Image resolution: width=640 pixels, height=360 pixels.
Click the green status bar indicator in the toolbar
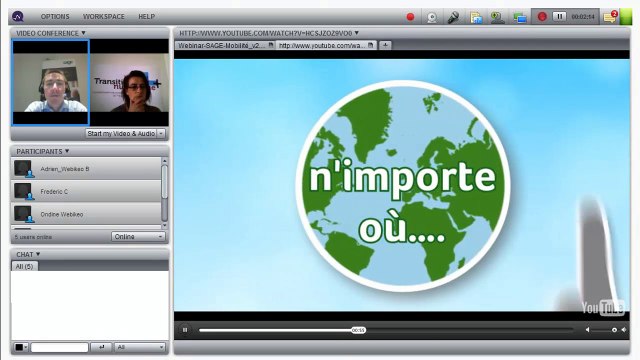(626, 17)
